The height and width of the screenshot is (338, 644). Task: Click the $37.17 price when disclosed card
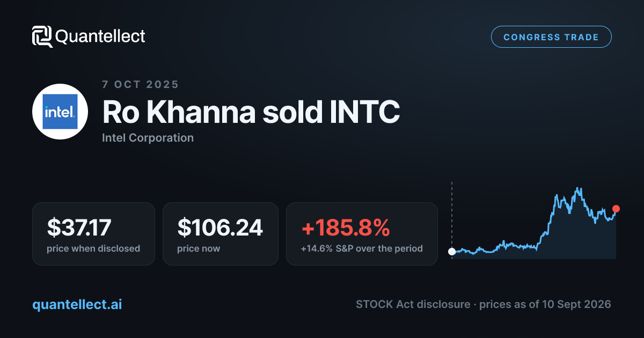pos(93,234)
